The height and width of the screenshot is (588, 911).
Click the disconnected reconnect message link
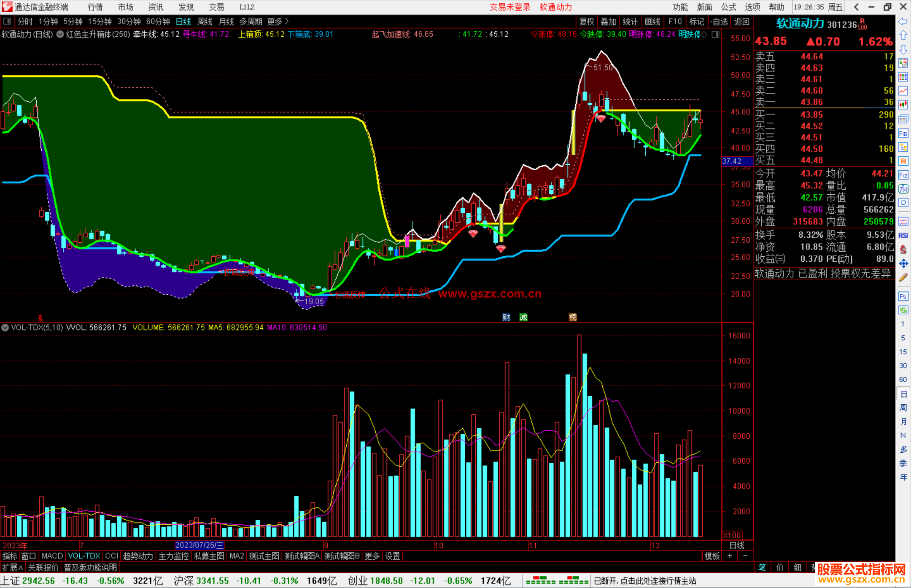tap(645, 581)
